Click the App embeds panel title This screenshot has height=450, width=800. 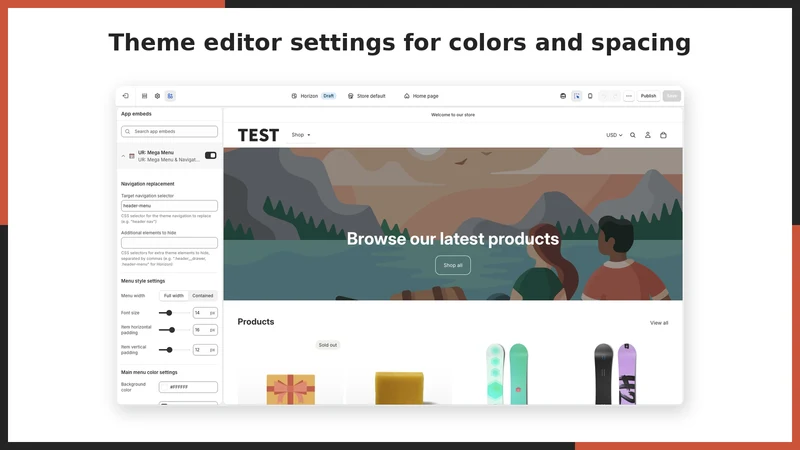tap(136, 114)
